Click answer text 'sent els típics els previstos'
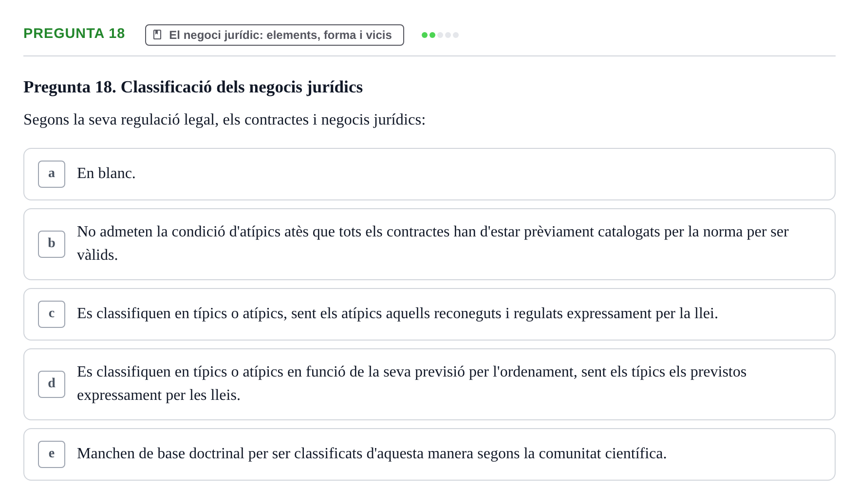Screen dimensions: 859x504 click(664, 372)
